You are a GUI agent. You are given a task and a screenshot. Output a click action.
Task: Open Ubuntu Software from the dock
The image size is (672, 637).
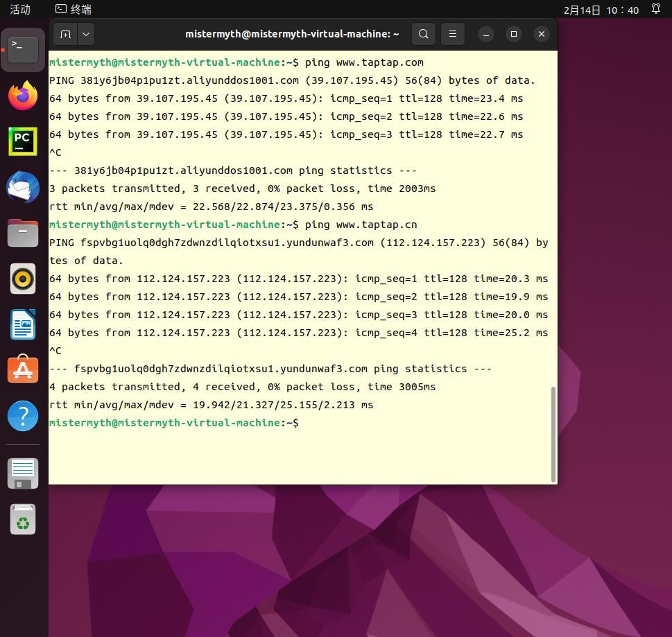(x=23, y=369)
